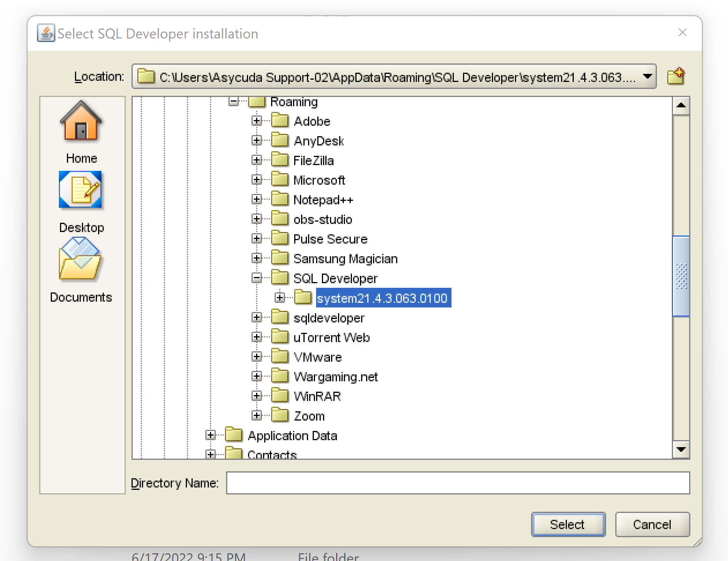Viewport: 728px width, 561px height.
Task: Click the SQL Developer folder icon
Action: coord(280,277)
